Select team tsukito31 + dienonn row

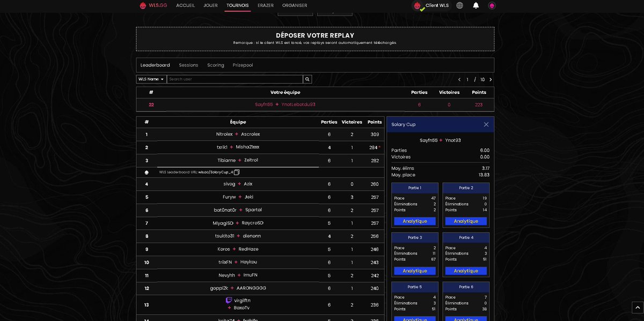pos(260,236)
